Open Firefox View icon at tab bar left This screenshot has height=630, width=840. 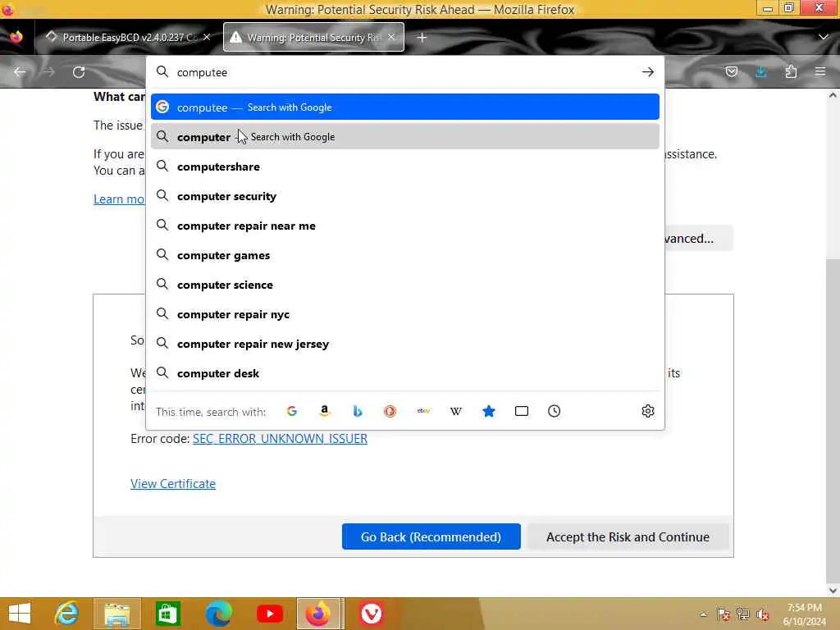click(x=16, y=37)
